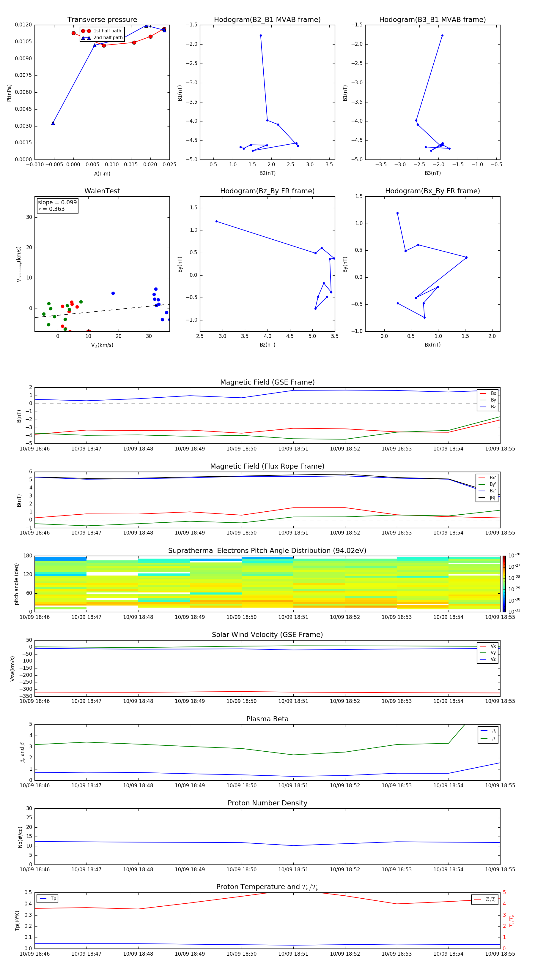Viewport: 535px width, 980px height.
Task: Click the 'pitch angle (deg)' axis label
Action: pos(16,584)
